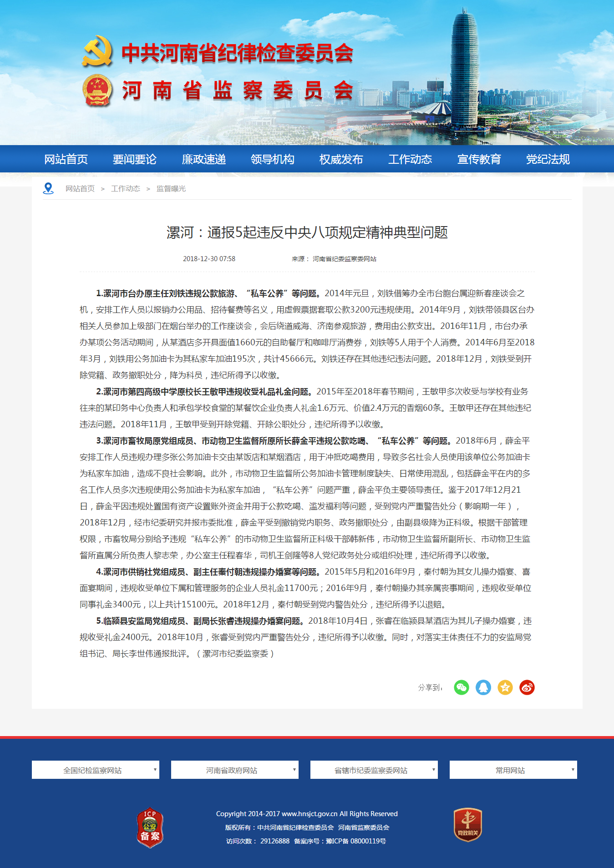The height and width of the screenshot is (868, 614).
Task: Click the Party hammer-and-sickle emblem
Action: (97, 51)
